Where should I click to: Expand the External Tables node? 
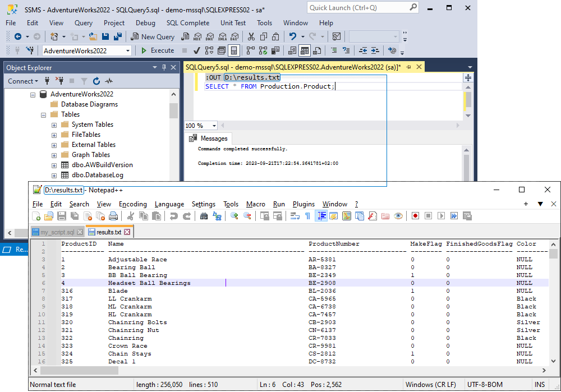click(54, 145)
